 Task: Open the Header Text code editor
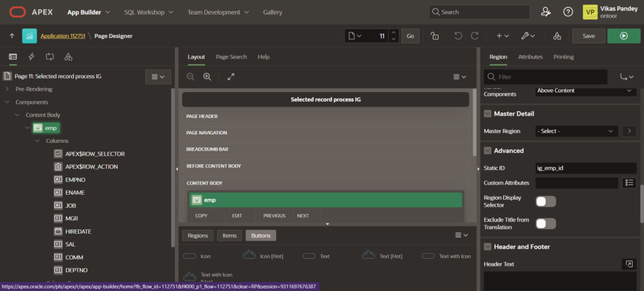tap(628, 264)
